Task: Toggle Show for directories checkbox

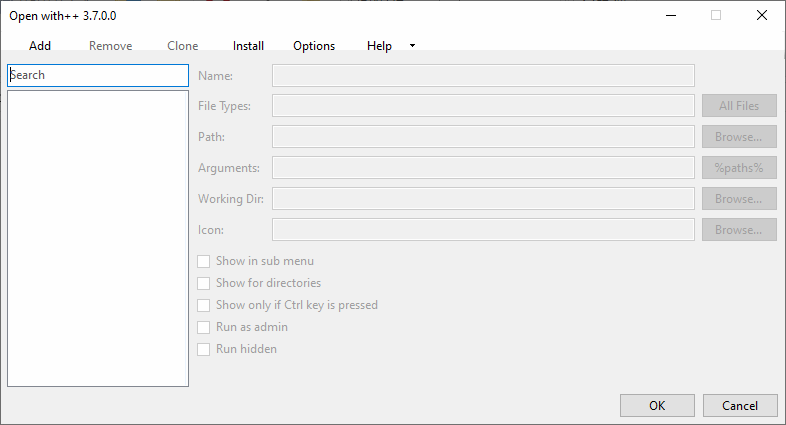Action: (204, 283)
